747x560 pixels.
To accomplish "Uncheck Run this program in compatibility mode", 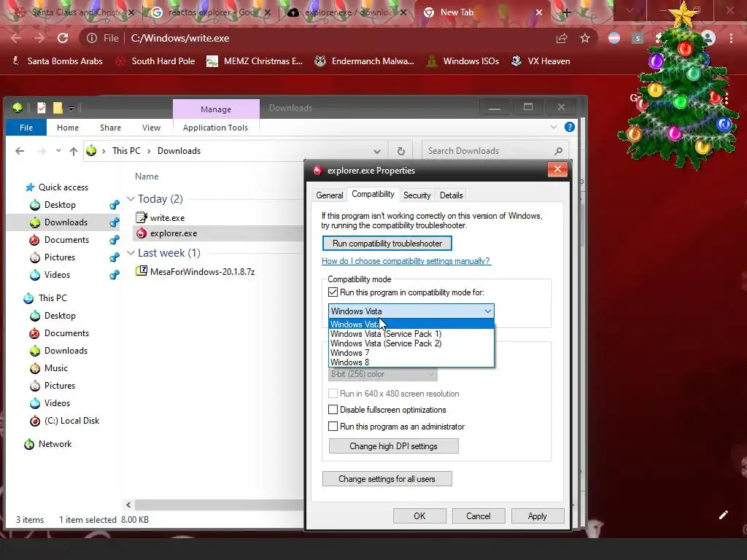I will (333, 292).
